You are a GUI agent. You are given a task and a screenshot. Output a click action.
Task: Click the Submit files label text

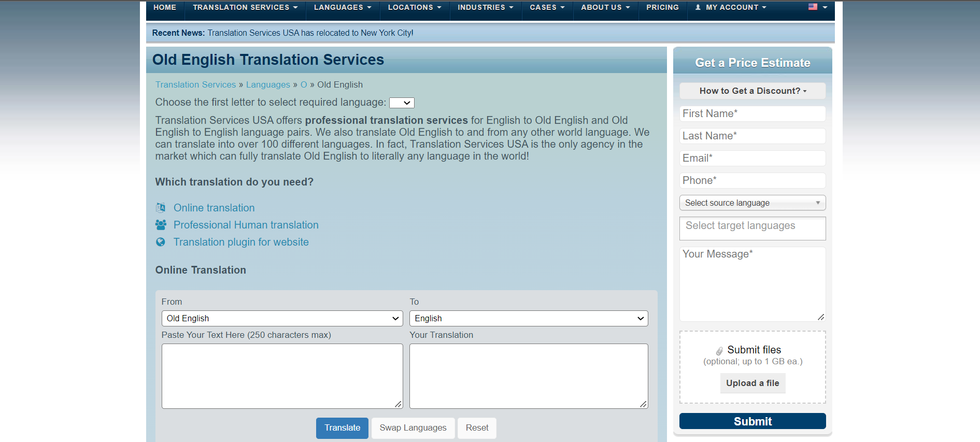click(x=754, y=350)
